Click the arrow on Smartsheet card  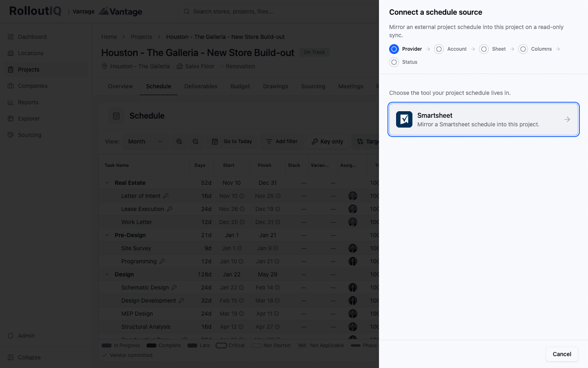click(x=567, y=119)
